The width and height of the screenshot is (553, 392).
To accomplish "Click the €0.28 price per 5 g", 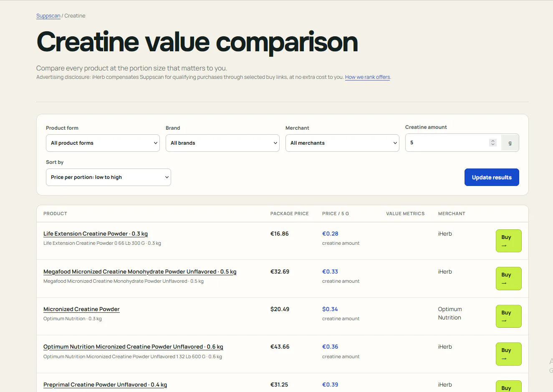I will click(330, 234).
